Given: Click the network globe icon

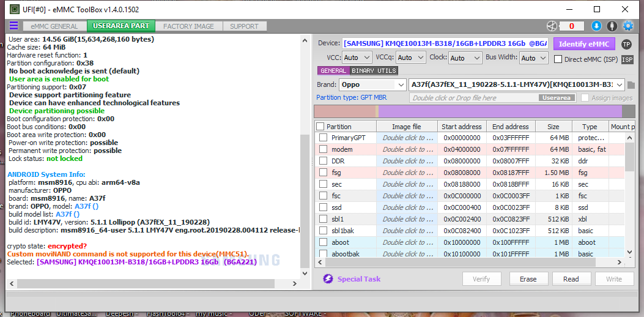Looking at the screenshot, I should coord(552,26).
